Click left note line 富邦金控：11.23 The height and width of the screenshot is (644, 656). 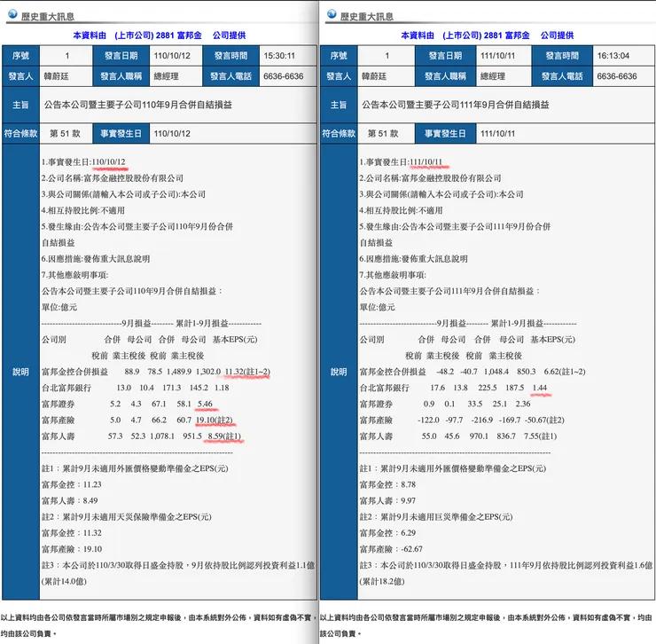tap(71, 484)
